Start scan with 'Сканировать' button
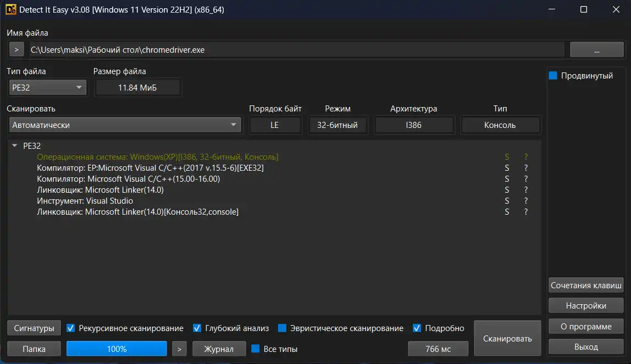Image resolution: width=631 pixels, height=364 pixels. [507, 338]
